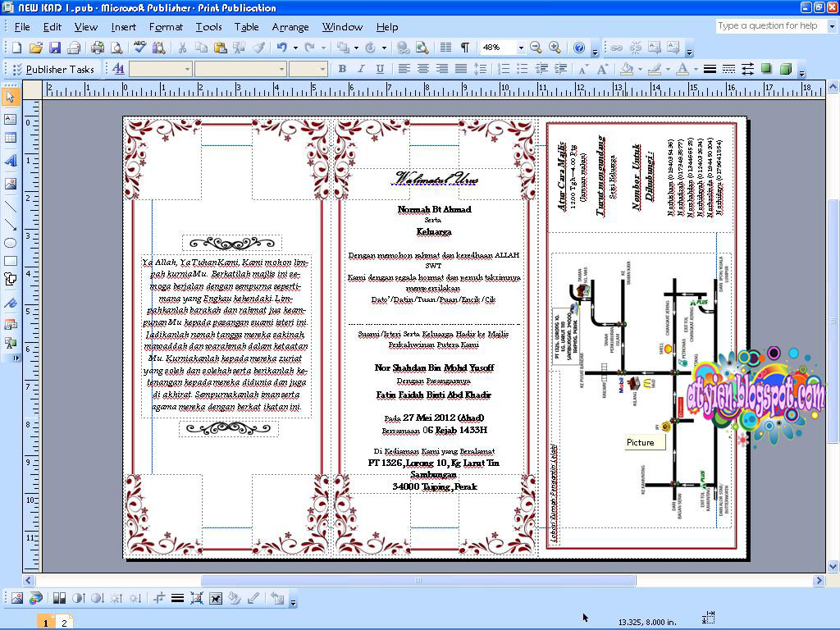
Task: Click the Zoom In magnifier icon
Action: click(x=555, y=48)
